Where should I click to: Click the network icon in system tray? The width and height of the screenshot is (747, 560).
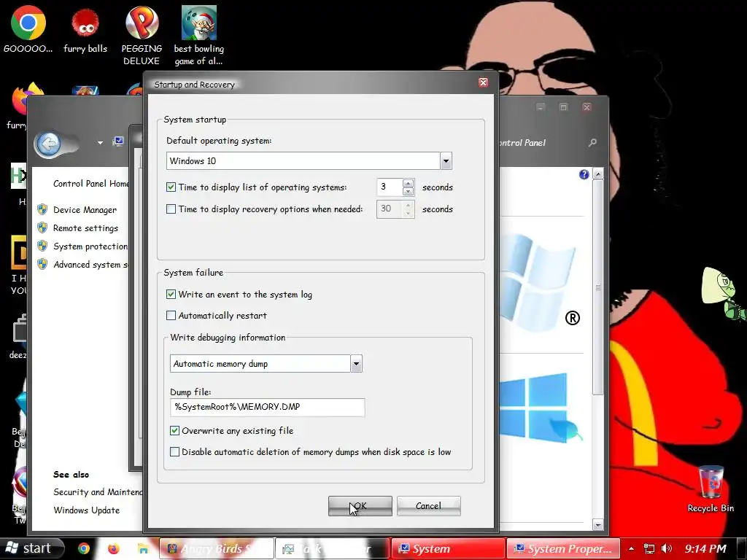(x=649, y=548)
